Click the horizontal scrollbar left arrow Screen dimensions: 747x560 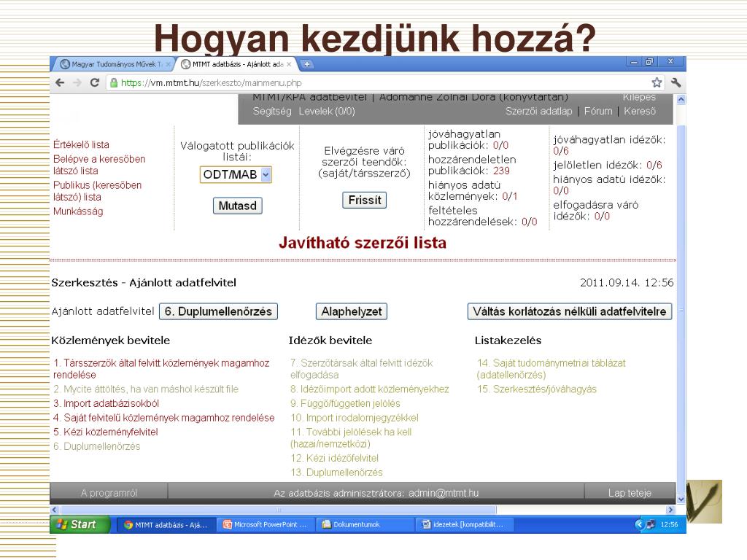point(54,510)
